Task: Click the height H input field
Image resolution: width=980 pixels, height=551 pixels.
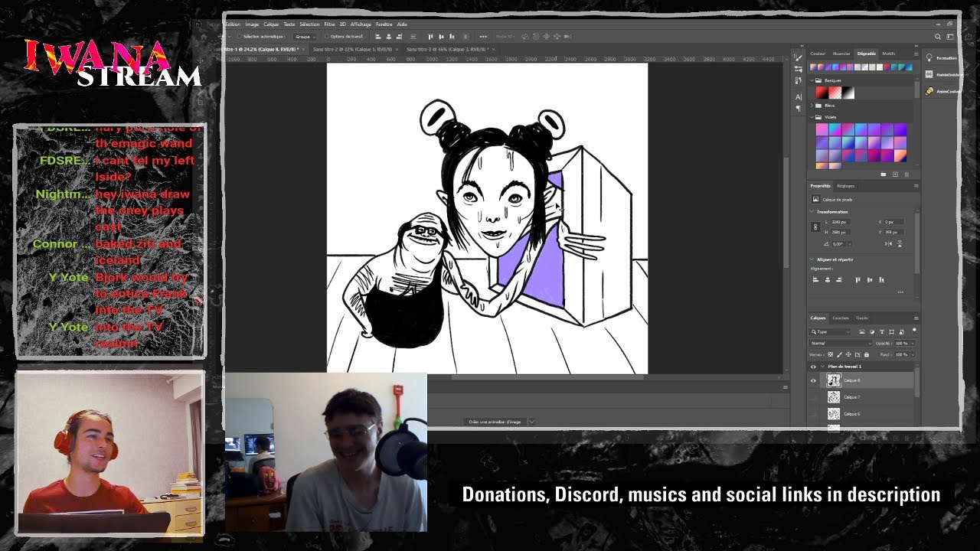Action: coord(840,233)
